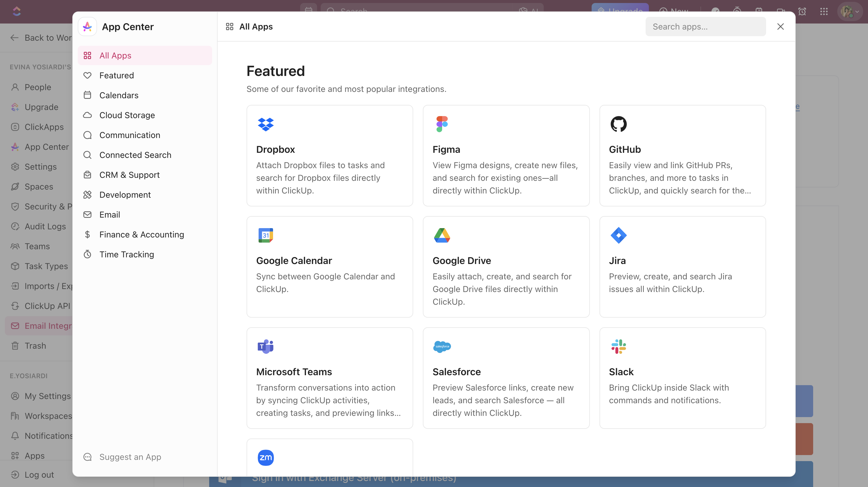Screen dimensions: 868x487
Task: Click the App Center logo icon
Action: click(x=87, y=27)
